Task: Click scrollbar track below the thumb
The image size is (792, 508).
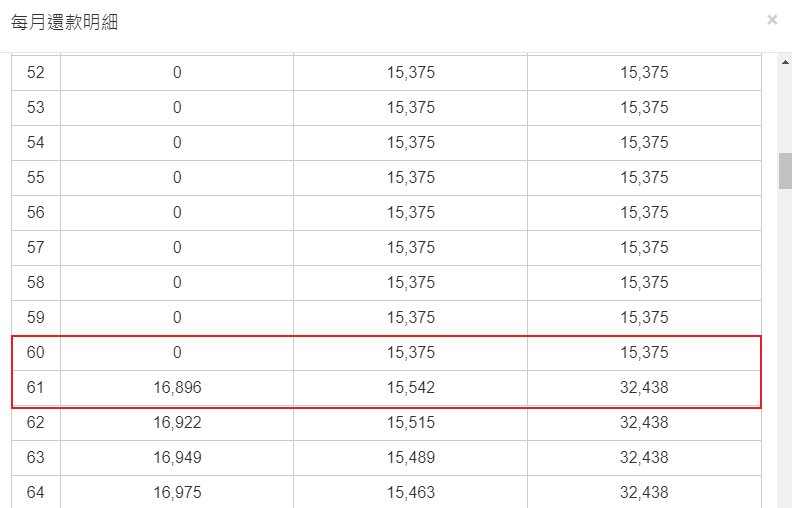Action: coord(785,348)
